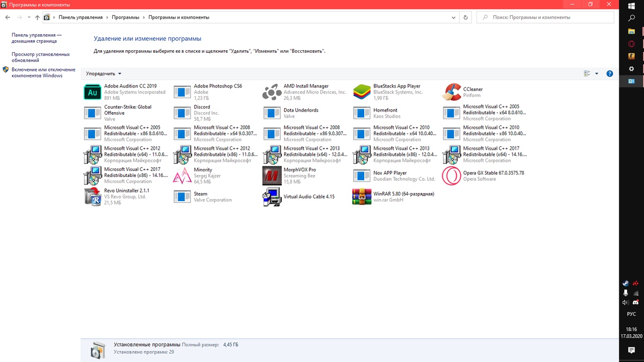Open the help question mark button
Image resolution: width=644 pixels, height=362 pixels.
[609, 73]
